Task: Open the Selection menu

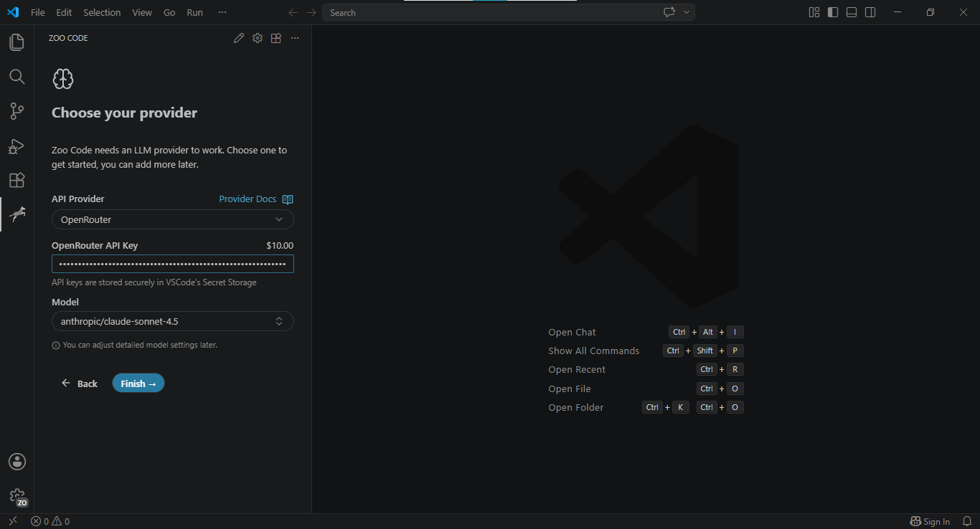Action: [x=102, y=12]
